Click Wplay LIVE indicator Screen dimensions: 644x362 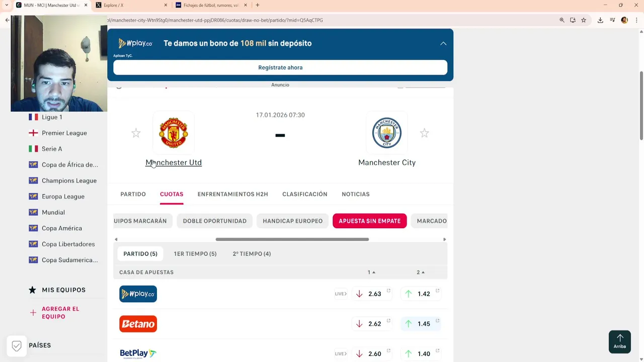tap(341, 294)
